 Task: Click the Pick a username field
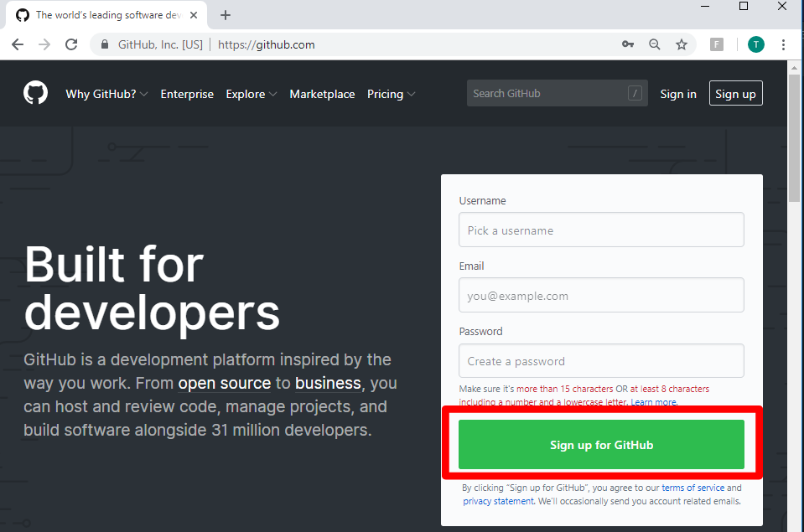coord(601,230)
